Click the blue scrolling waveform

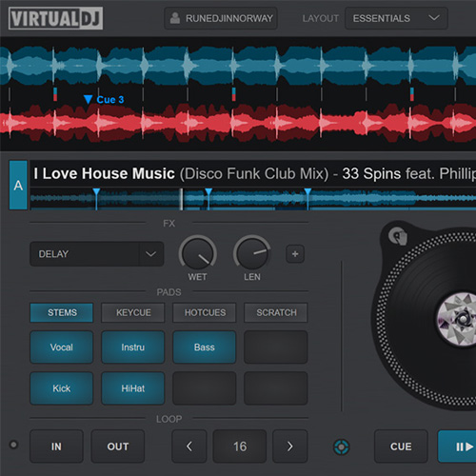[x=238, y=66]
